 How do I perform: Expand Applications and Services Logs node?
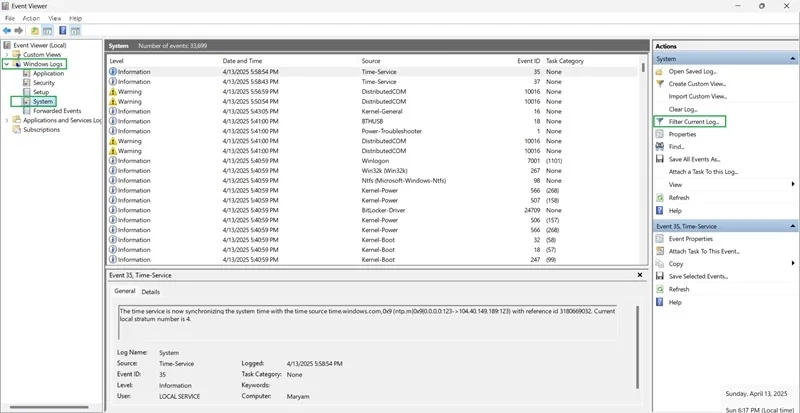click(7, 120)
